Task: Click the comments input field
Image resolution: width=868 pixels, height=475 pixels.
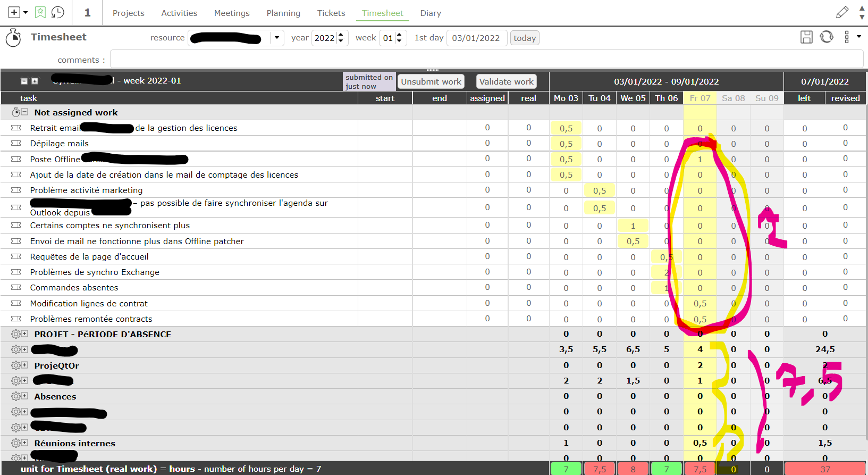Action: 486,60
